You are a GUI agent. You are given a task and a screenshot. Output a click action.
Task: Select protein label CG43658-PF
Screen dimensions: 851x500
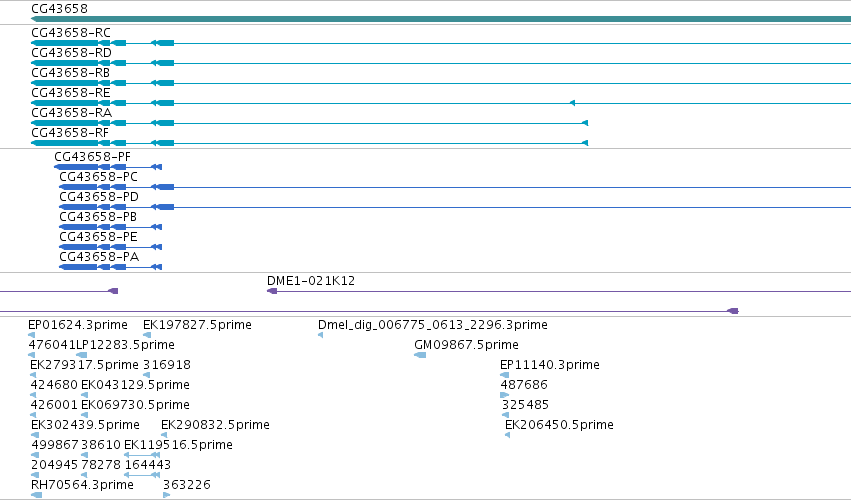(x=92, y=157)
